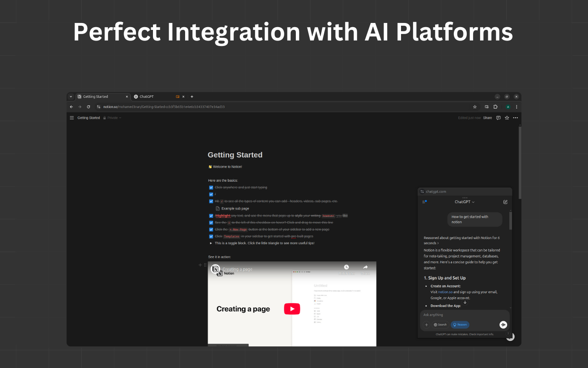Favorite the Notion page with star
Image resolution: width=588 pixels, height=368 pixels.
pos(507,118)
